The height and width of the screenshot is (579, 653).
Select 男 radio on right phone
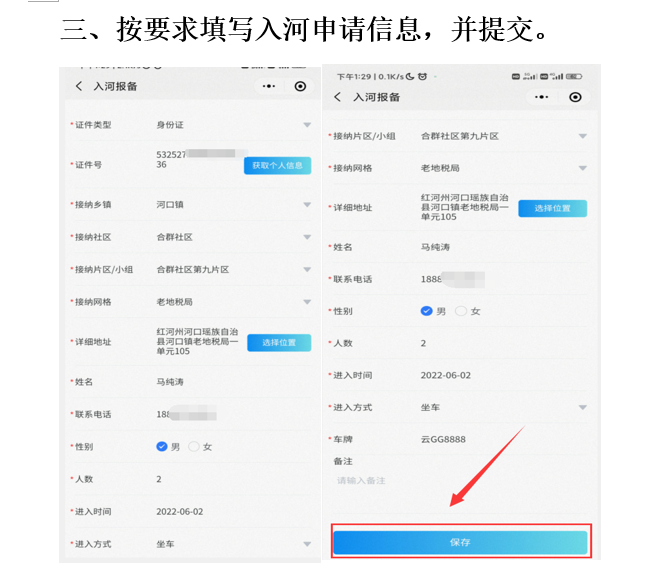pos(426,311)
